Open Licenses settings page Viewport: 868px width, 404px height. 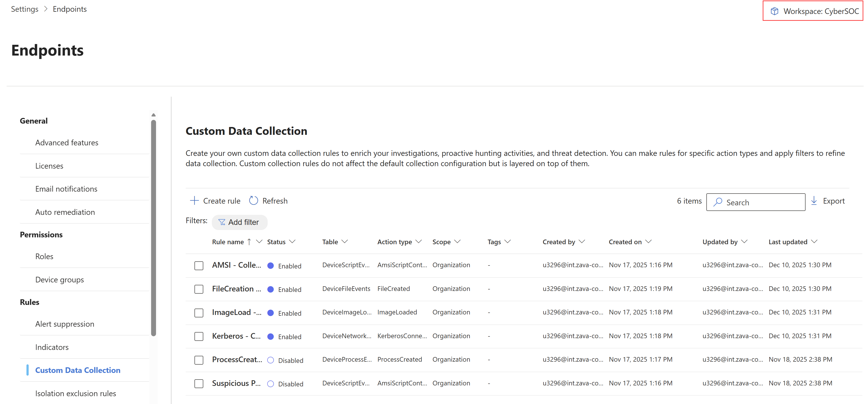pos(49,166)
